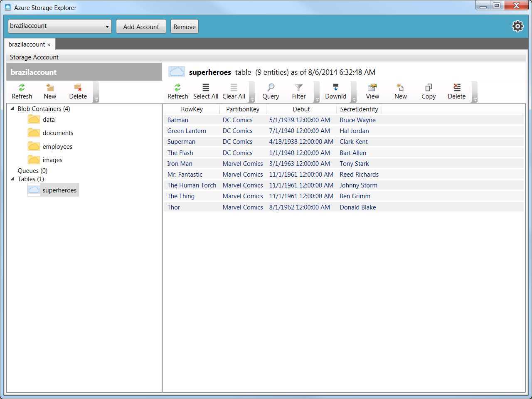Open the brazilaccount account dropdown

point(60,26)
